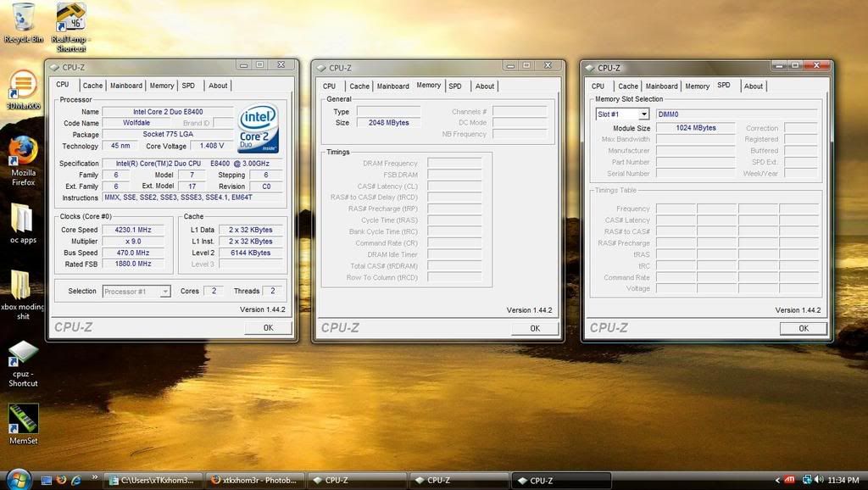Image resolution: width=868 pixels, height=490 pixels.
Task: Select the Memory tab in the Processor CPU-Z window
Action: [162, 86]
